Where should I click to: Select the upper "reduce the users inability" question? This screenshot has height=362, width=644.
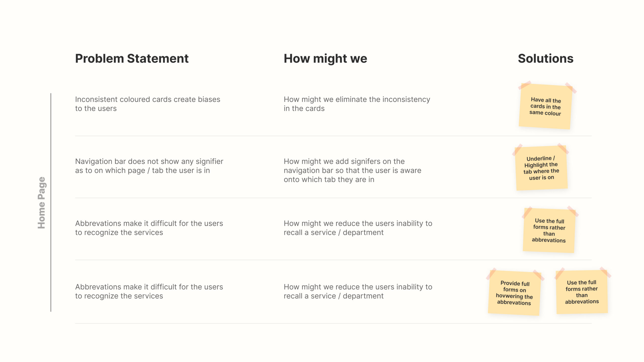[358, 228]
